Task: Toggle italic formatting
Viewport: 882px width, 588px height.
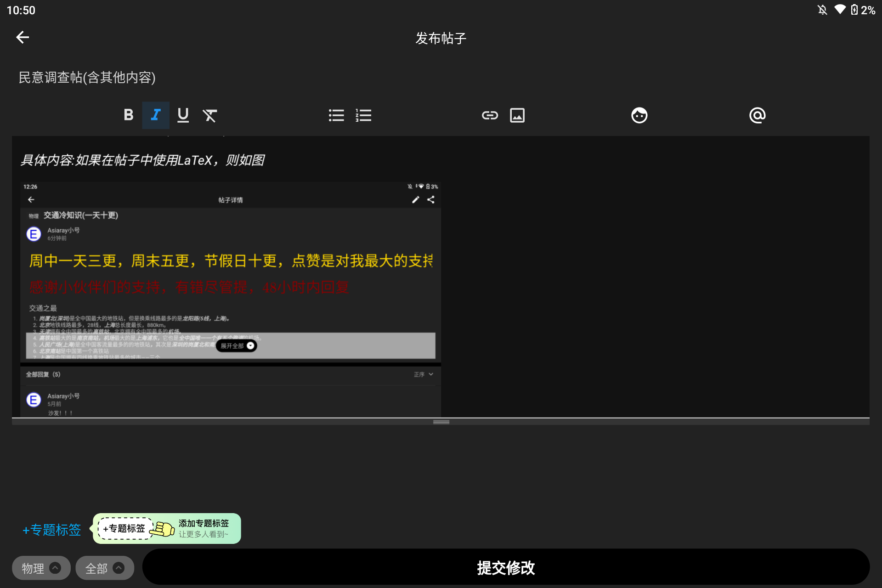Action: tap(156, 115)
